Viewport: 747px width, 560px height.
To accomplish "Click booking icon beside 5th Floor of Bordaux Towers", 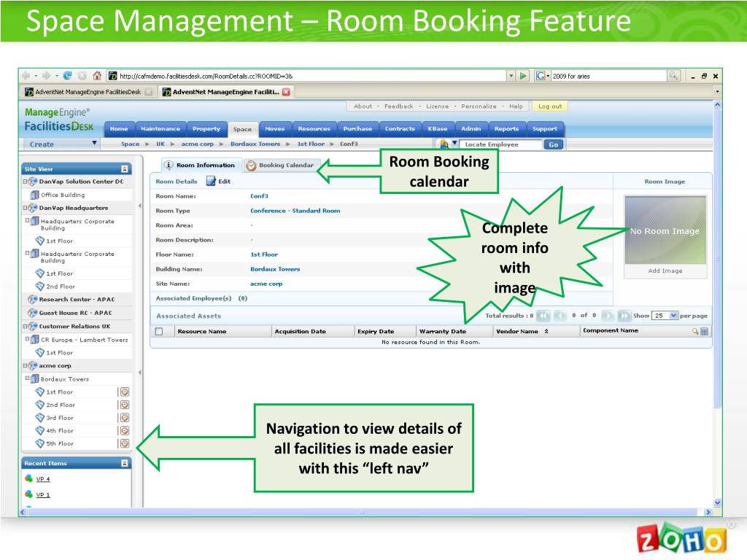I will click(124, 443).
